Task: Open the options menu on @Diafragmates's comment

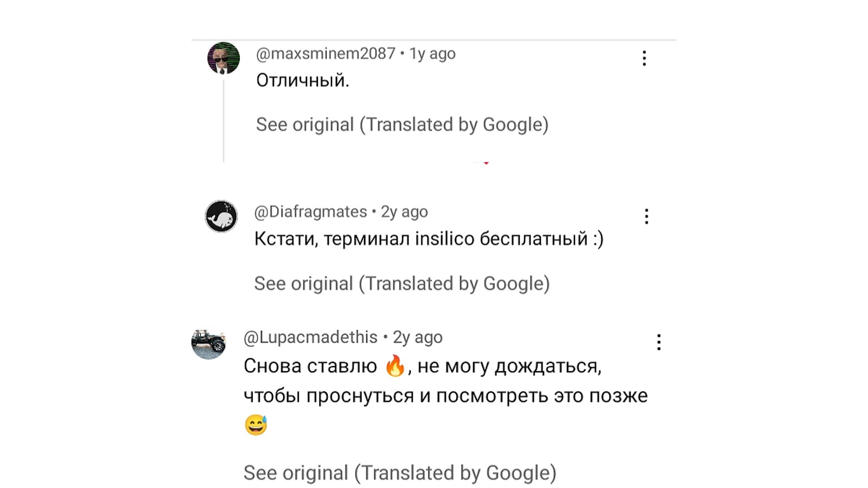Action: coord(646,216)
